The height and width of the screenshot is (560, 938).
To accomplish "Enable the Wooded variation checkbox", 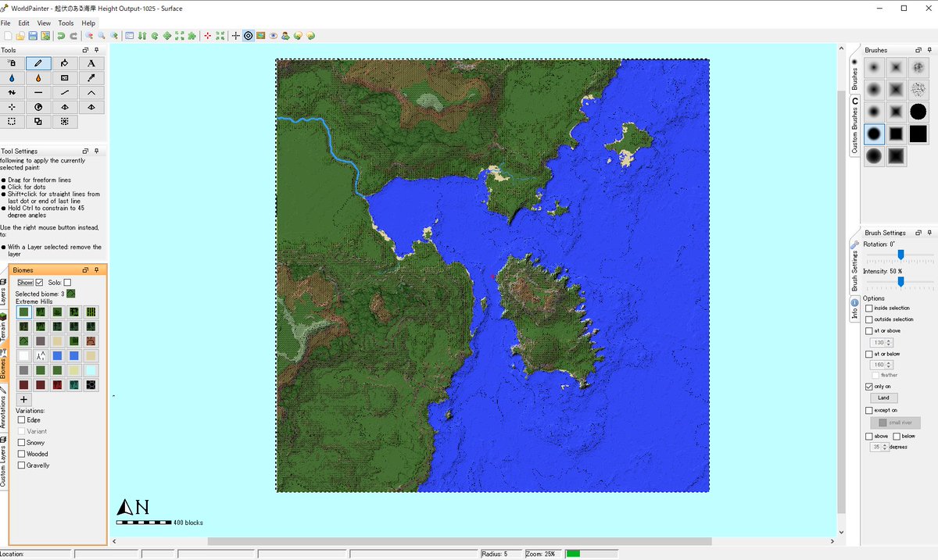I will click(x=21, y=453).
